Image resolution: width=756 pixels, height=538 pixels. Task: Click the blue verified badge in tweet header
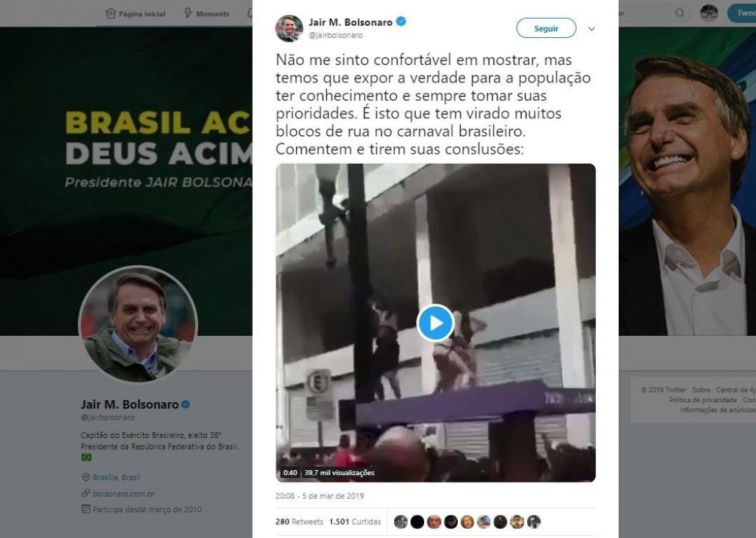click(401, 22)
